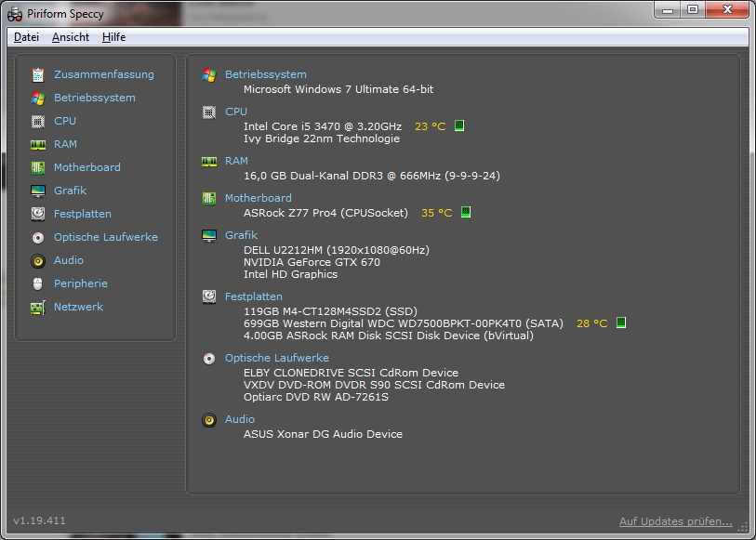This screenshot has height=540, width=756.
Task: Click Intel Core i5 3470 @ 3.20GHz text
Action: (323, 126)
